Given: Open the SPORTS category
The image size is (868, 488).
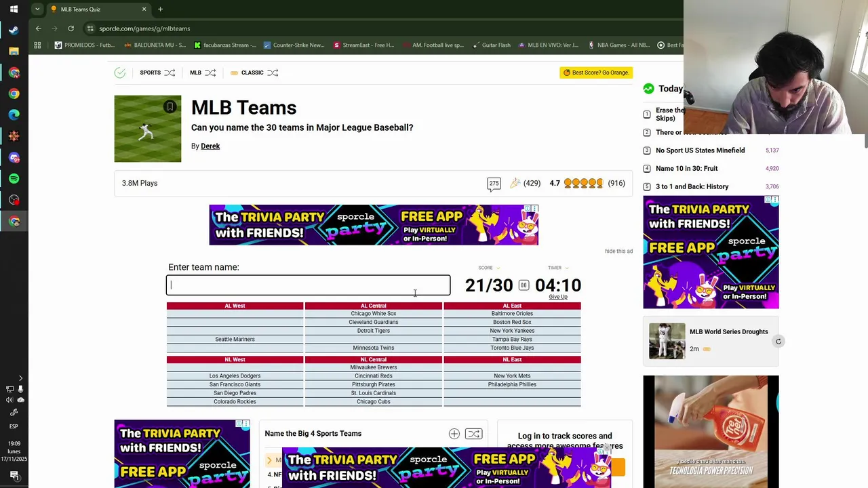Looking at the screenshot, I should [151, 73].
